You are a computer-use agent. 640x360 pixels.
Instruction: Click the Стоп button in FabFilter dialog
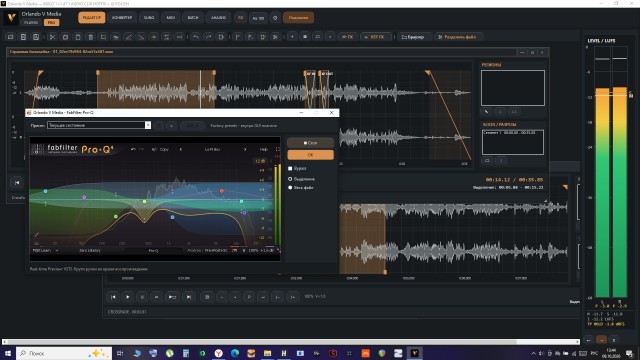(310, 143)
